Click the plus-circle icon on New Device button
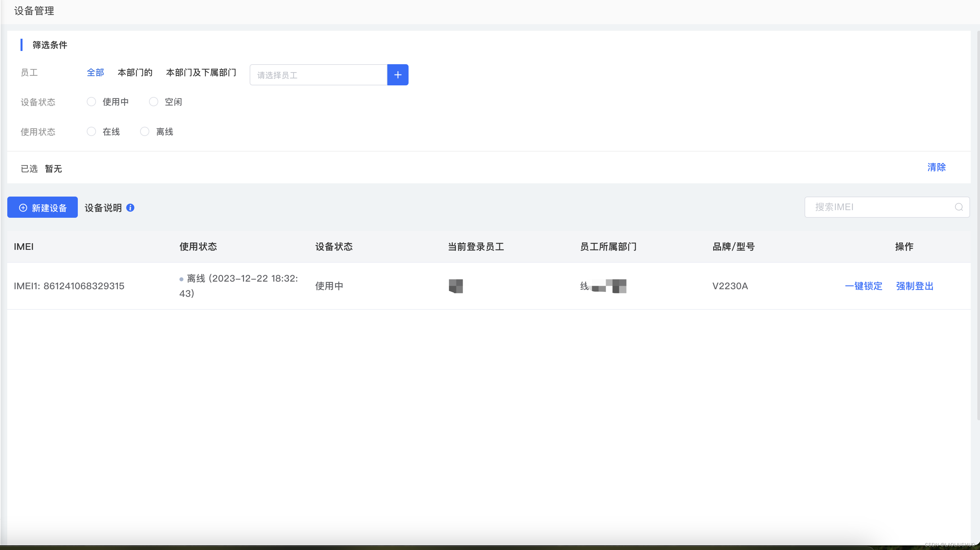980x550 pixels. point(23,208)
